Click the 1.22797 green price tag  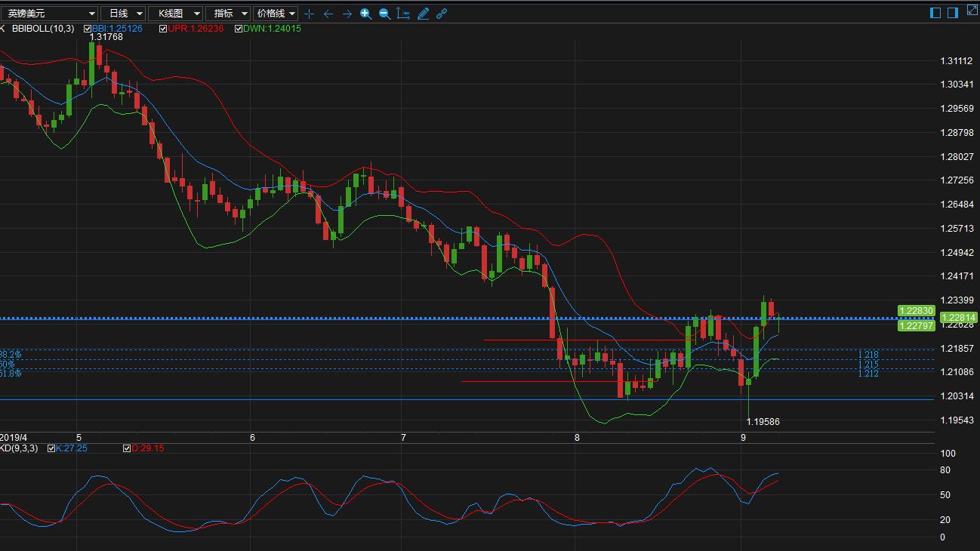click(916, 325)
